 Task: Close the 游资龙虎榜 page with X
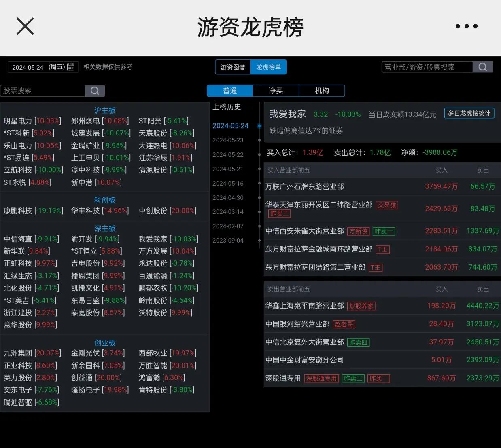click(25, 27)
